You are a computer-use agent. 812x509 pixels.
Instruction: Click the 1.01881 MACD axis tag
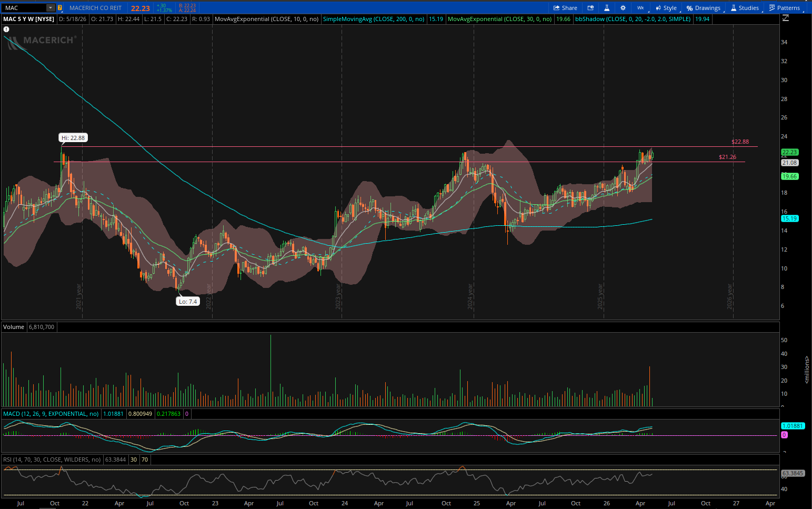click(x=792, y=426)
